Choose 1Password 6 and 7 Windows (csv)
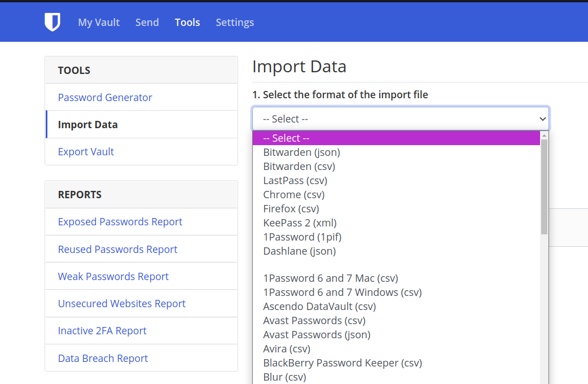The width and height of the screenshot is (588, 384). click(x=396, y=293)
